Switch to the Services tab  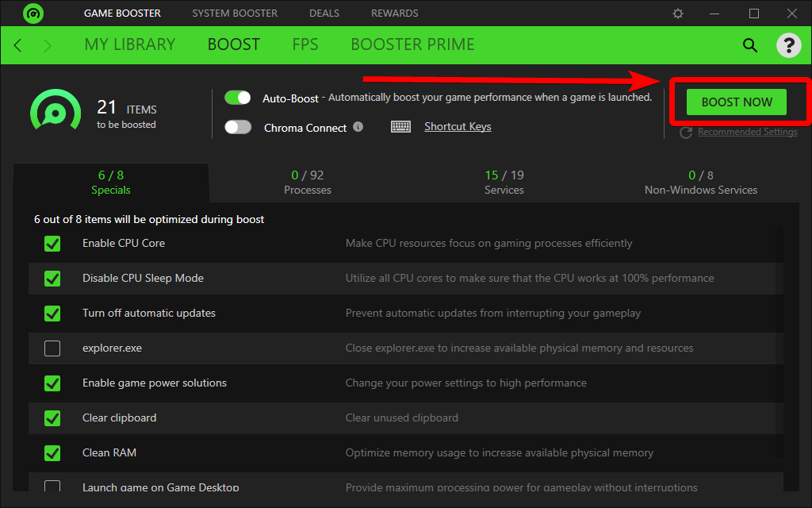(x=504, y=183)
